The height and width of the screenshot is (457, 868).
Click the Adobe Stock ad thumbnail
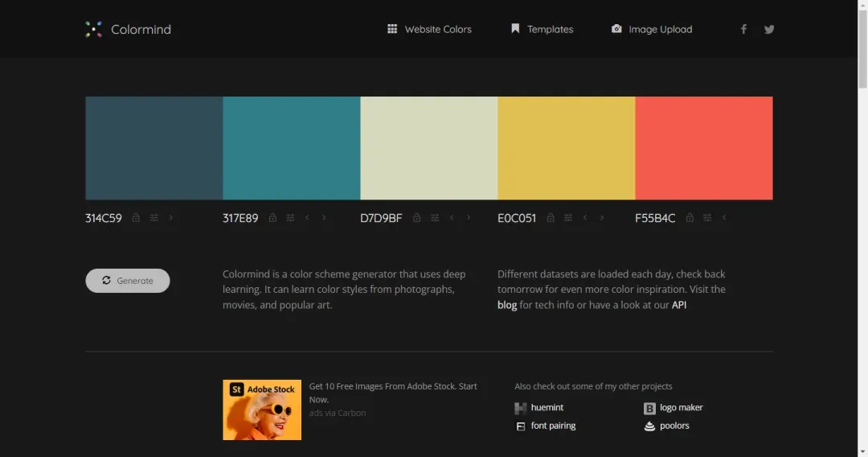[x=262, y=410]
